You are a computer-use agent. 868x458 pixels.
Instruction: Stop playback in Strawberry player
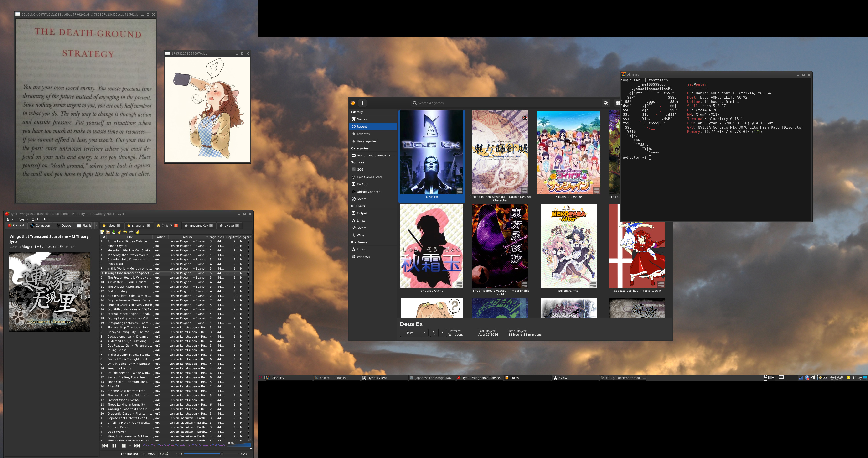[x=124, y=446]
